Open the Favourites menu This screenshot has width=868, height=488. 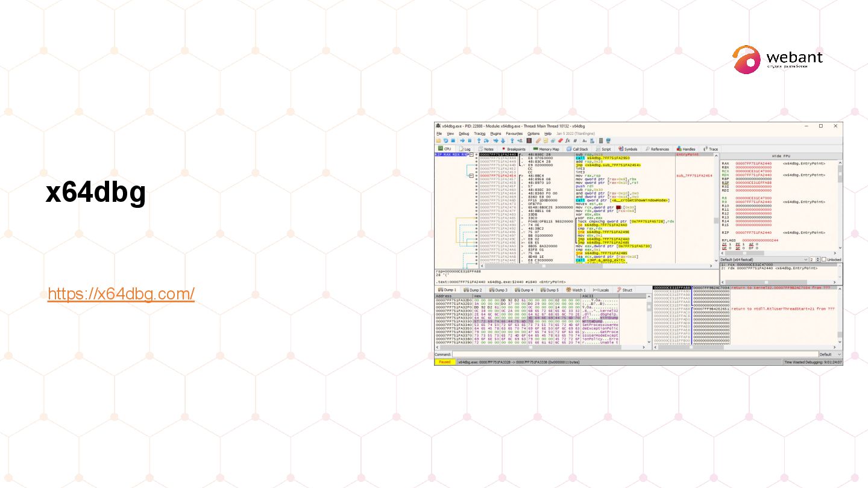[514, 134]
